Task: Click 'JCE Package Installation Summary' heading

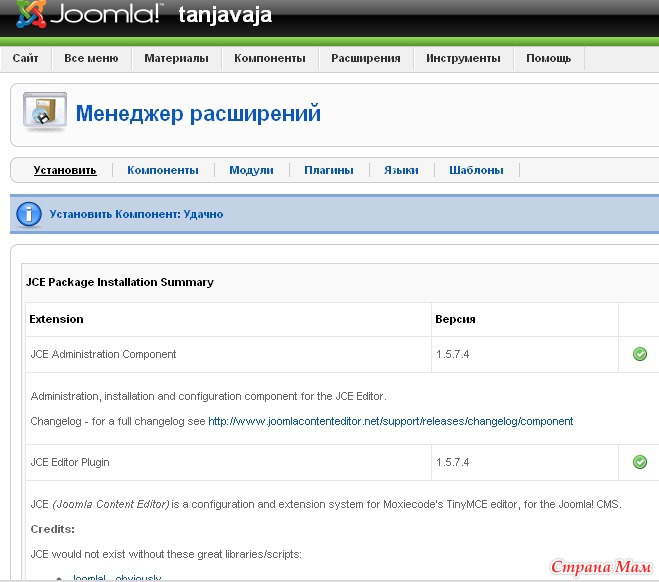Action: pos(120,282)
